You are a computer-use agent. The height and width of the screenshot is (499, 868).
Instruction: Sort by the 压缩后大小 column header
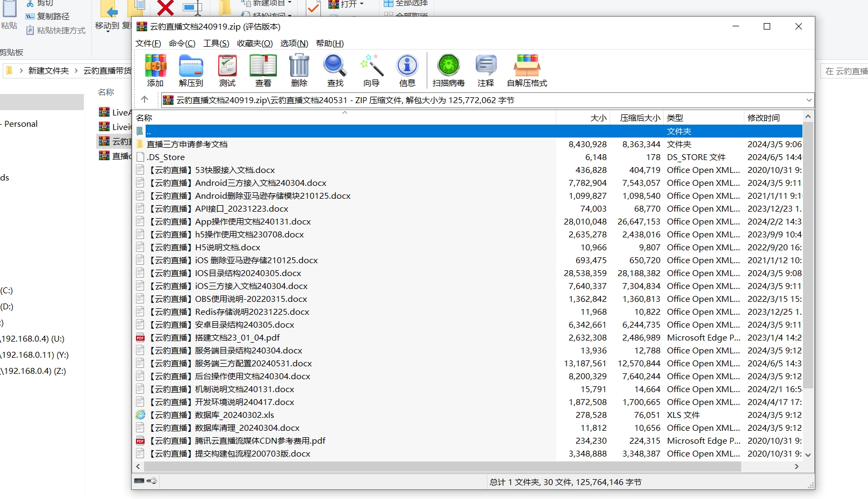pyautogui.click(x=636, y=118)
